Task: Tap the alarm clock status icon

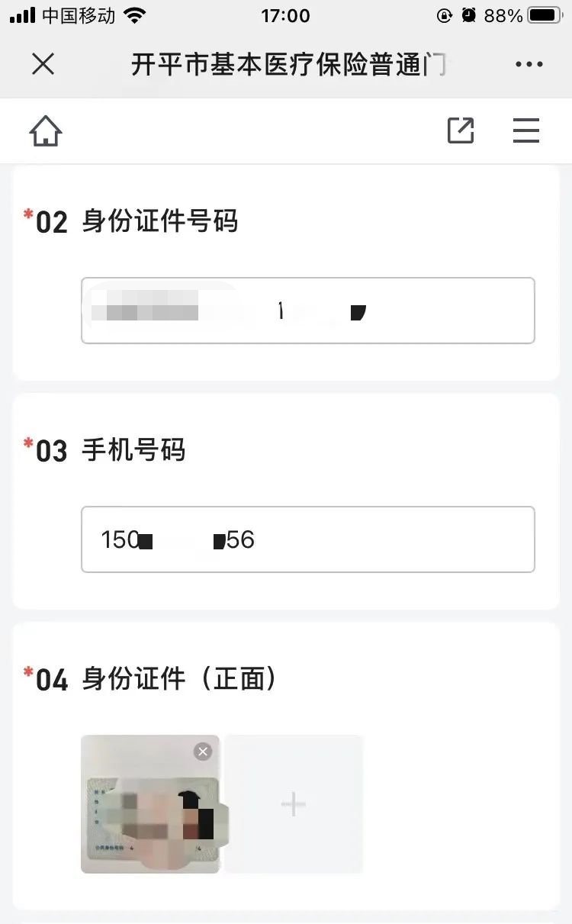Action: 469,16
